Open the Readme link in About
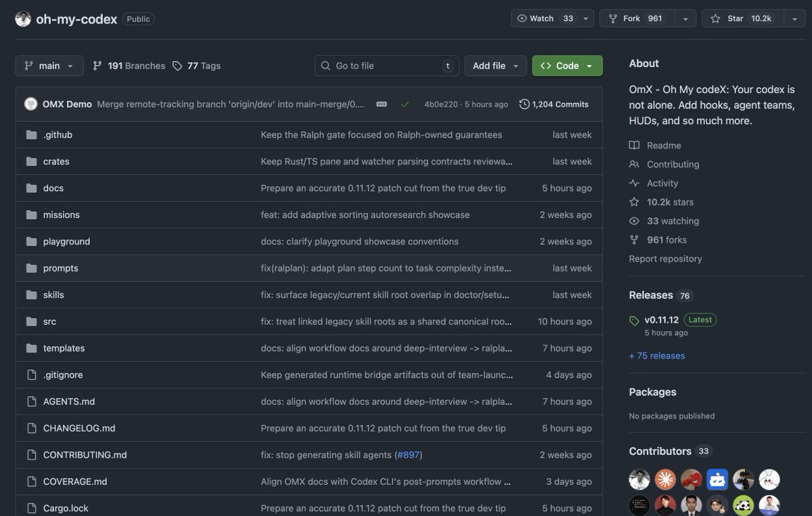 coord(655,146)
